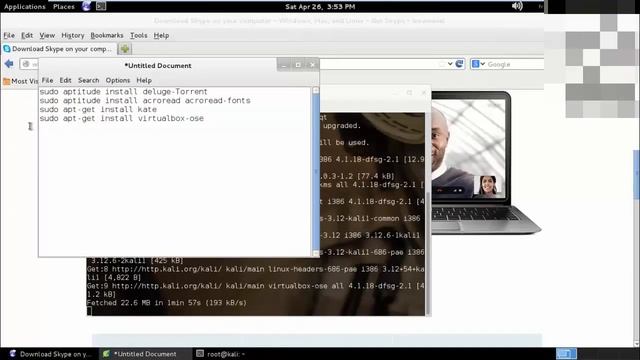
Task: Click the workspace switcher in bottom panel
Action: pyautogui.click(x=567, y=353)
